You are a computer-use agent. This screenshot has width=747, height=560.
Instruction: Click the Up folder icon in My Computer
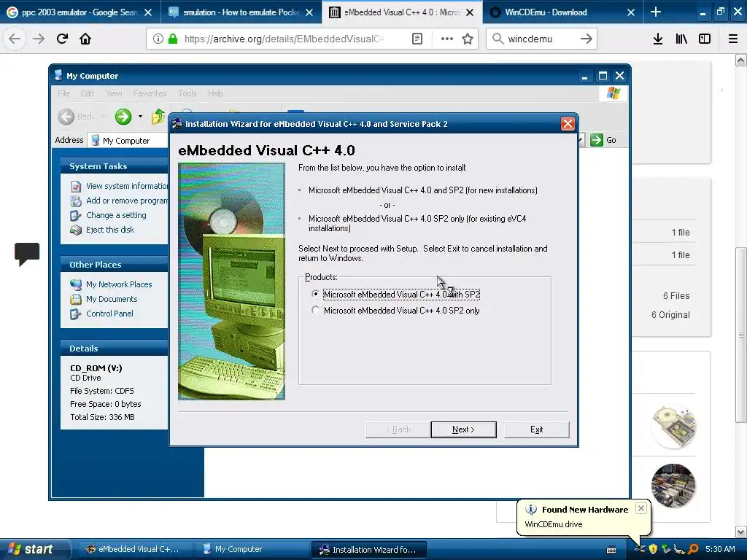[x=158, y=116]
